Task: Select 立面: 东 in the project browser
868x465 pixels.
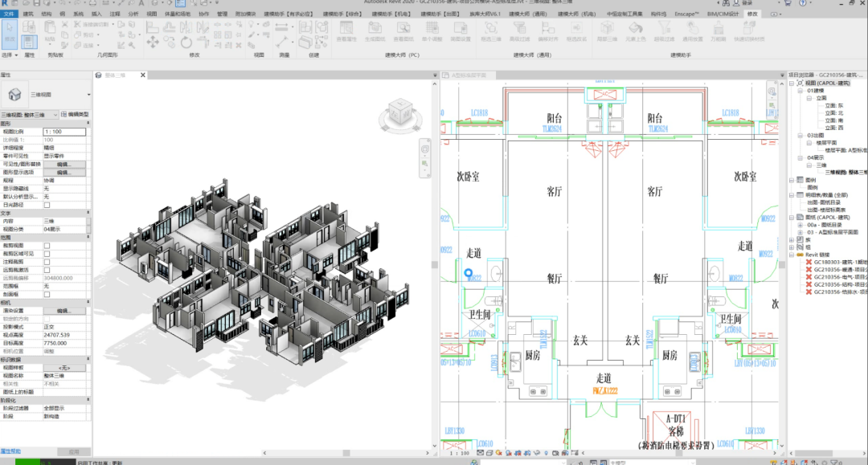Action: click(x=833, y=105)
